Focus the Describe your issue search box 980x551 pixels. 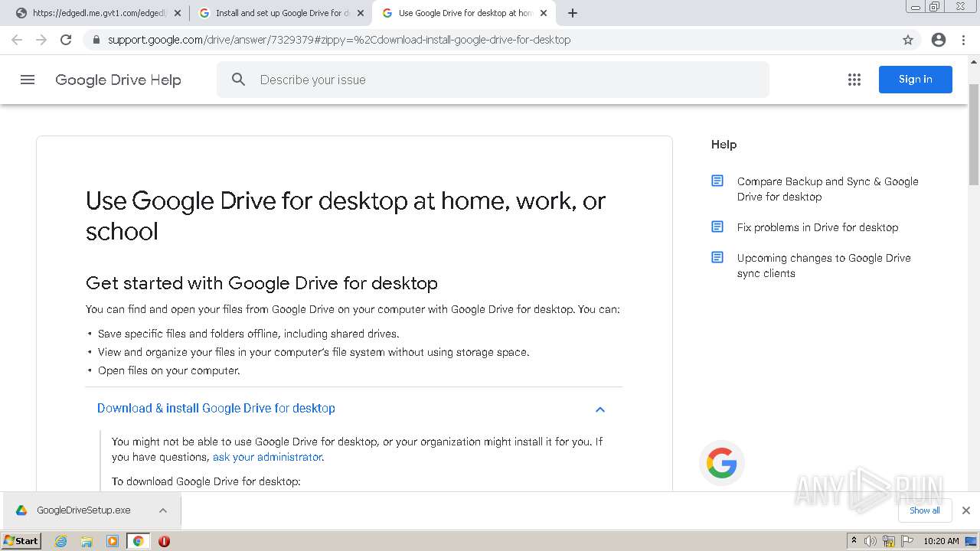[x=492, y=80]
